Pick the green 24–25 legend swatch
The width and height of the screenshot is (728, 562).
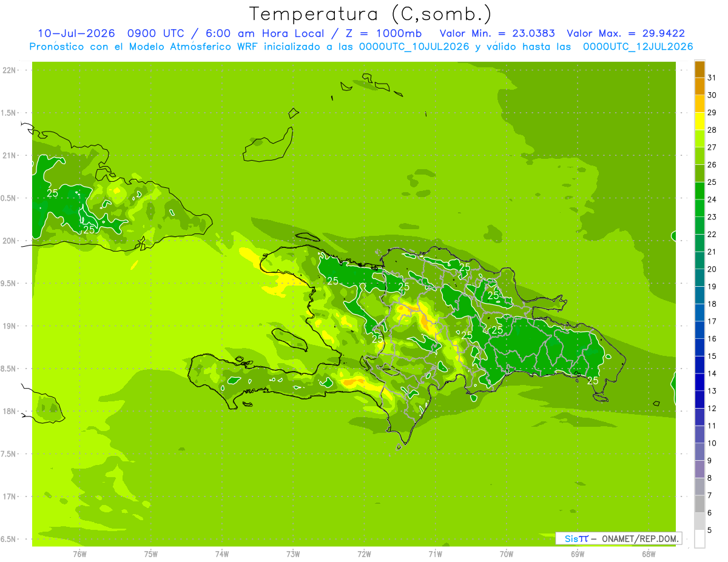click(699, 191)
